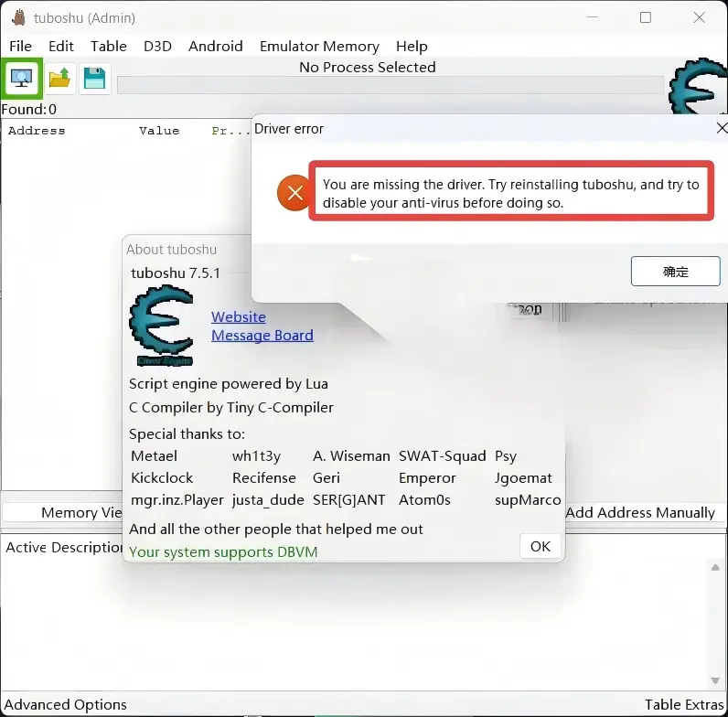Click Table Extras in the status bar

pyautogui.click(x=684, y=704)
